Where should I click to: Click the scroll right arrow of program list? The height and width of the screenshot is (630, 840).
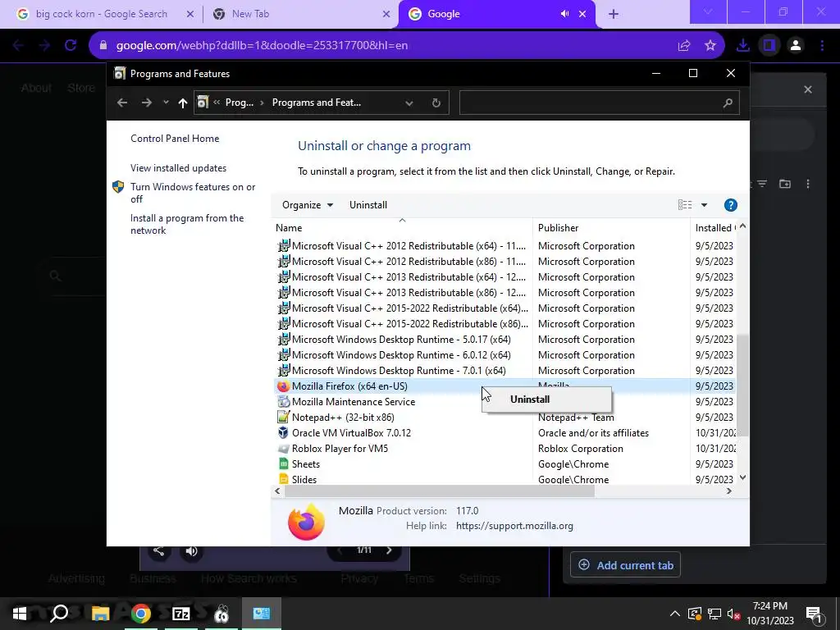pos(728,491)
